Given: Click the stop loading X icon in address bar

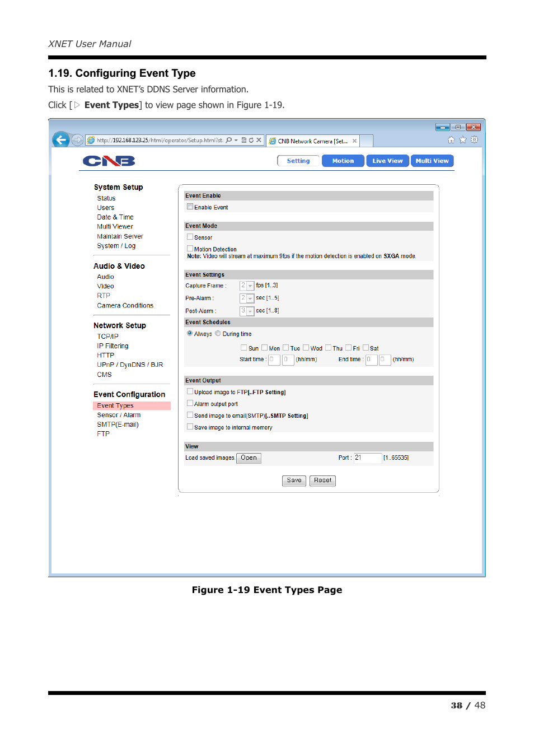Looking at the screenshot, I should 259,140.
